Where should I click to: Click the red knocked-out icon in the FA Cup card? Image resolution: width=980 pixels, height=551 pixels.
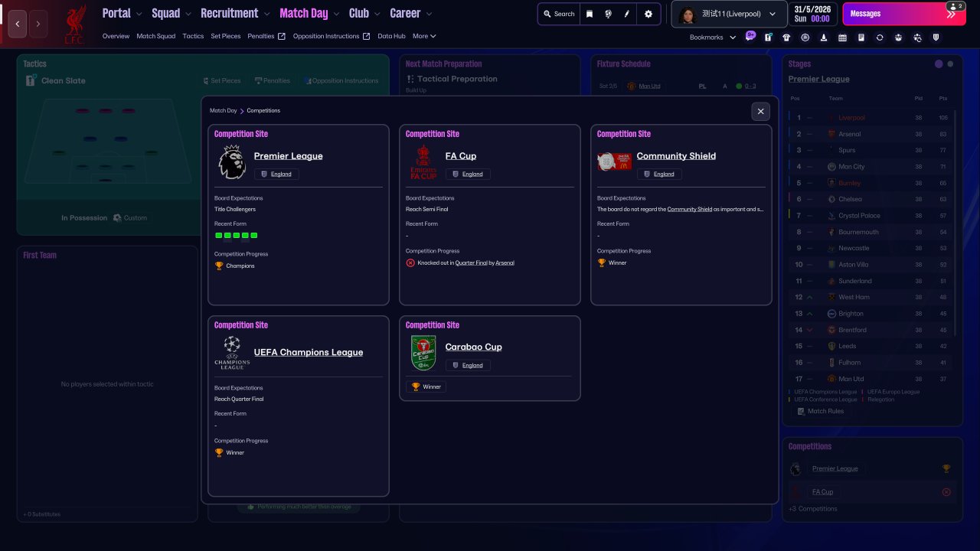coord(410,263)
